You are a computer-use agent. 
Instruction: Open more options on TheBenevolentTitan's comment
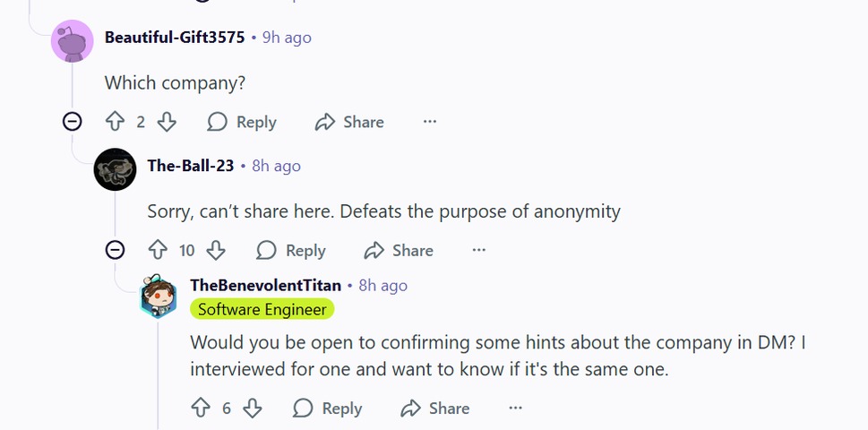click(515, 408)
